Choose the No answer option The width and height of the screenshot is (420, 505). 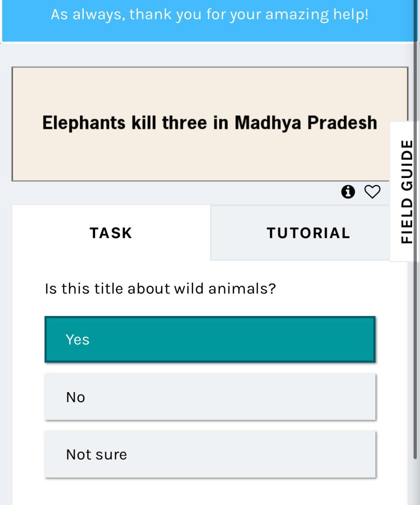coord(210,397)
